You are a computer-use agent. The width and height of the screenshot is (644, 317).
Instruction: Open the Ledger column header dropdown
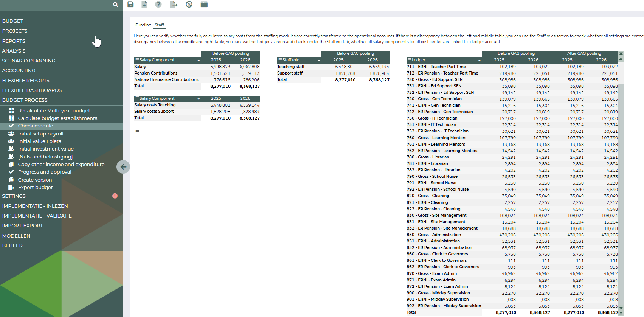pos(480,61)
